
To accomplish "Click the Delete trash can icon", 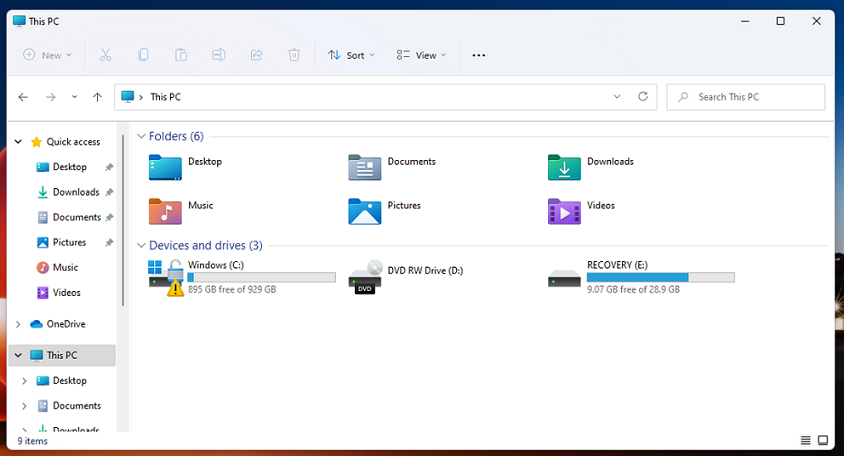I will pos(294,55).
